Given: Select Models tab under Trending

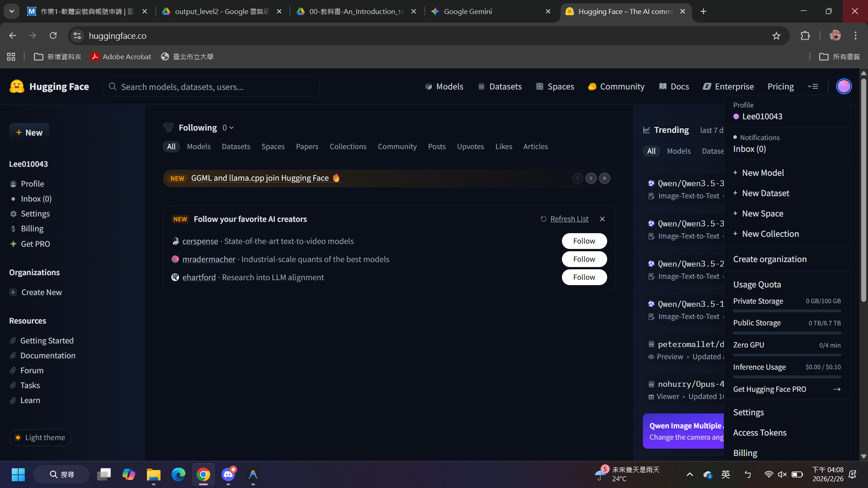Looking at the screenshot, I should tap(679, 151).
